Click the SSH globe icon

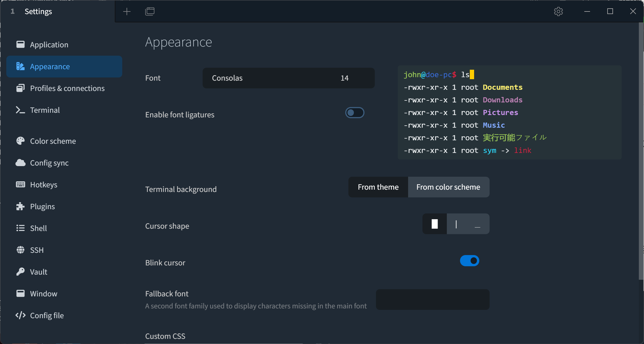click(x=20, y=250)
